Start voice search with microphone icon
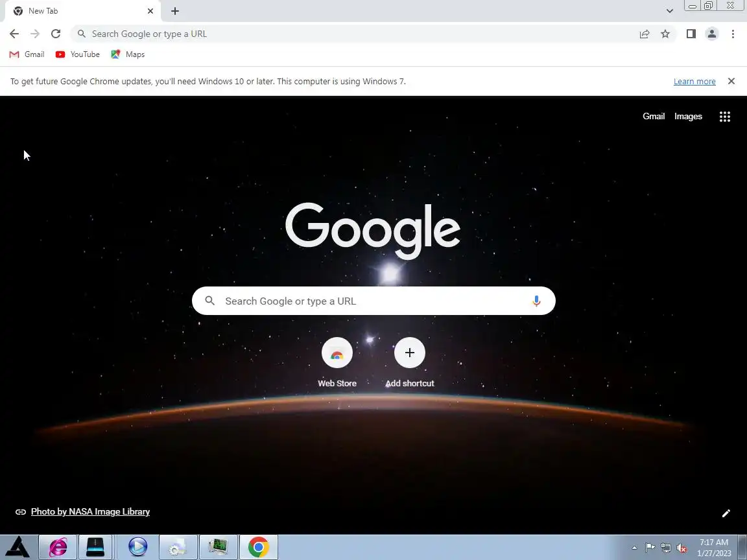 click(536, 301)
